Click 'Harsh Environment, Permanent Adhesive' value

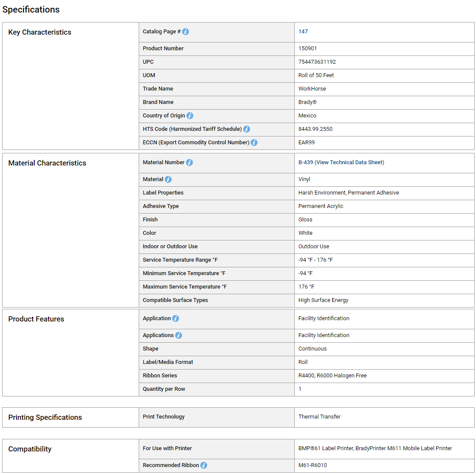(x=349, y=193)
